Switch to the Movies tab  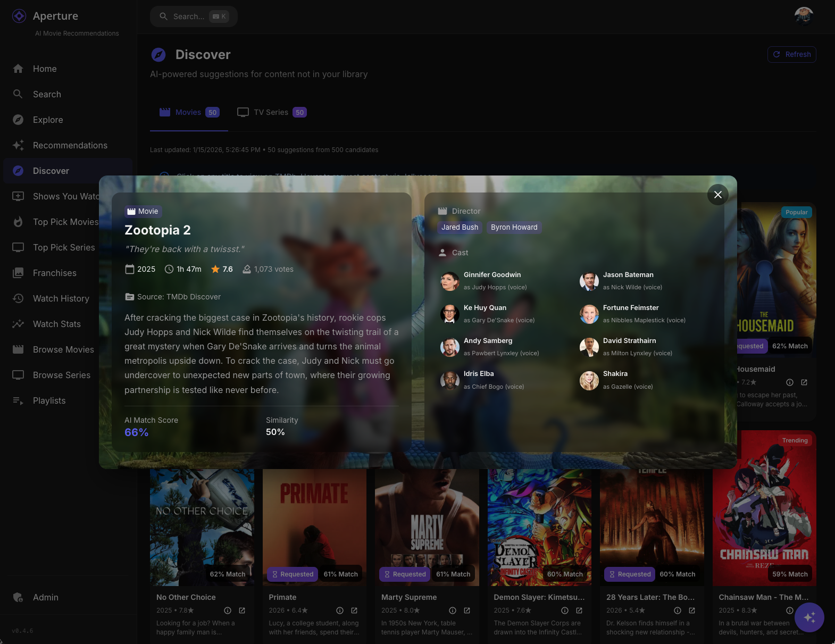click(x=189, y=112)
